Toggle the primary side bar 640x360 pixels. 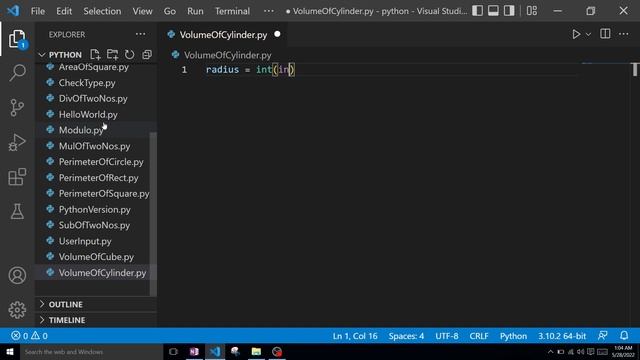[477, 11]
